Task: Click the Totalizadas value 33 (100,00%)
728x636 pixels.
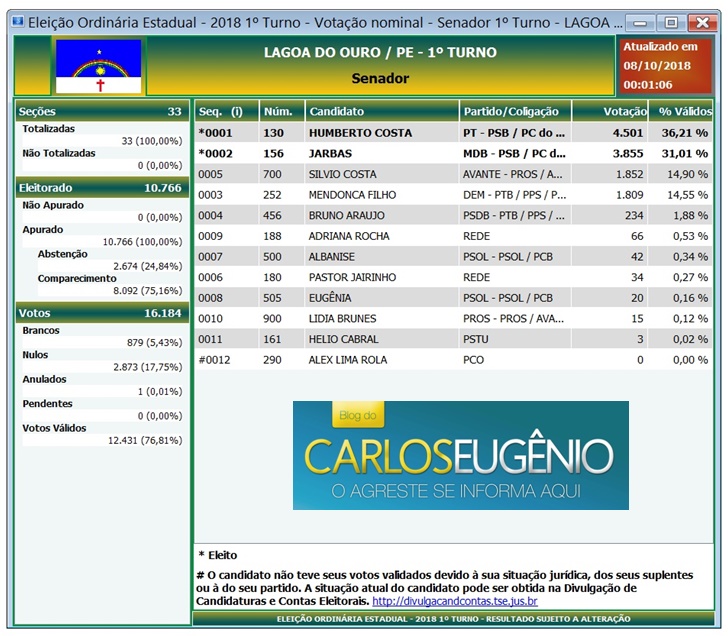Action: (152, 141)
